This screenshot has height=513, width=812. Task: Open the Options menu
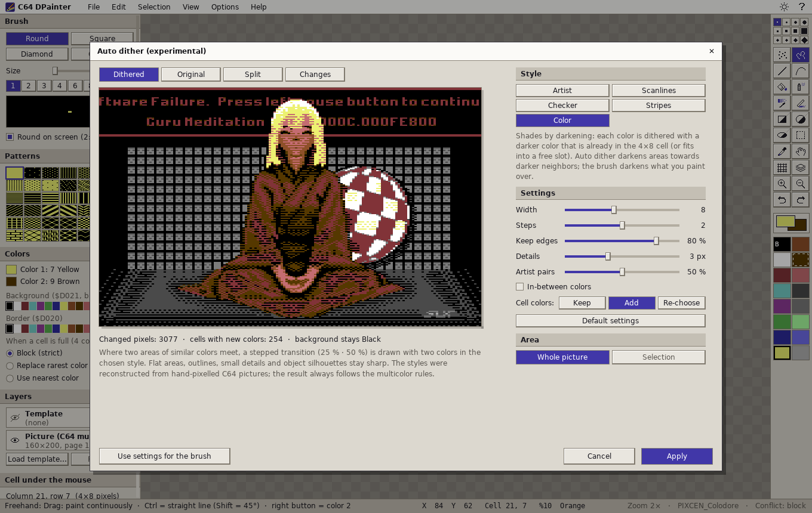tap(225, 7)
